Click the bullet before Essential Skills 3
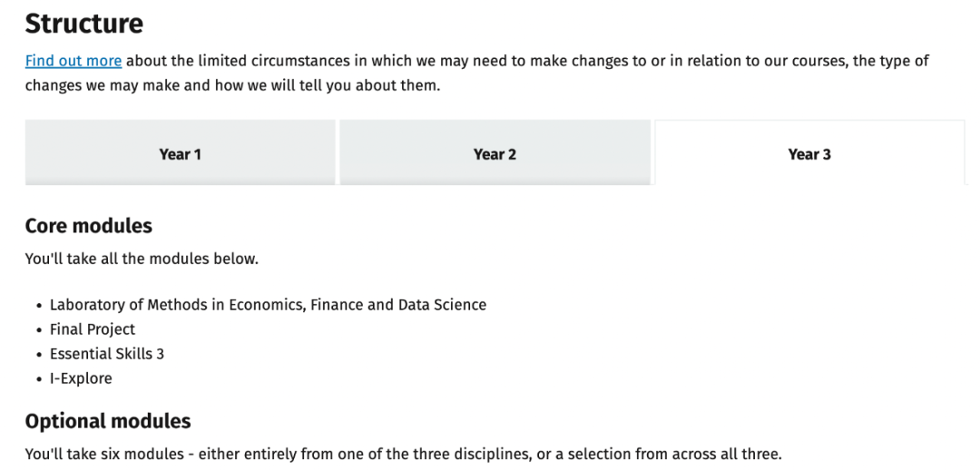The width and height of the screenshot is (980, 470). click(x=39, y=355)
